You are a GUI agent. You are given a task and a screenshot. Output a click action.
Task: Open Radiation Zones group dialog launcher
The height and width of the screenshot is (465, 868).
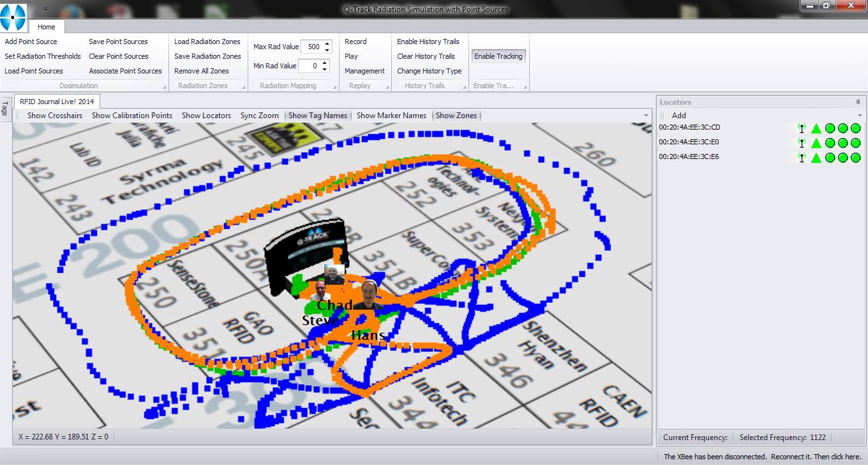[x=243, y=86]
